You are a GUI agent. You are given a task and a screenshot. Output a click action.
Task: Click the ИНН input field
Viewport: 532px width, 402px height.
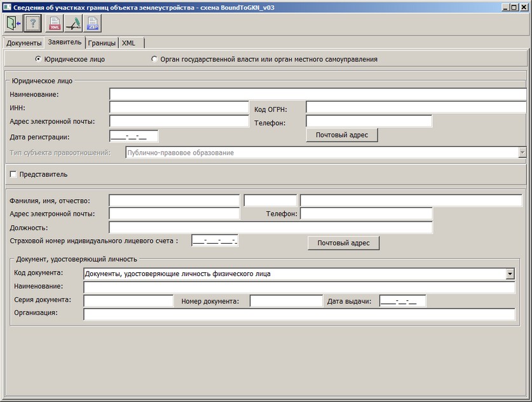coord(179,107)
